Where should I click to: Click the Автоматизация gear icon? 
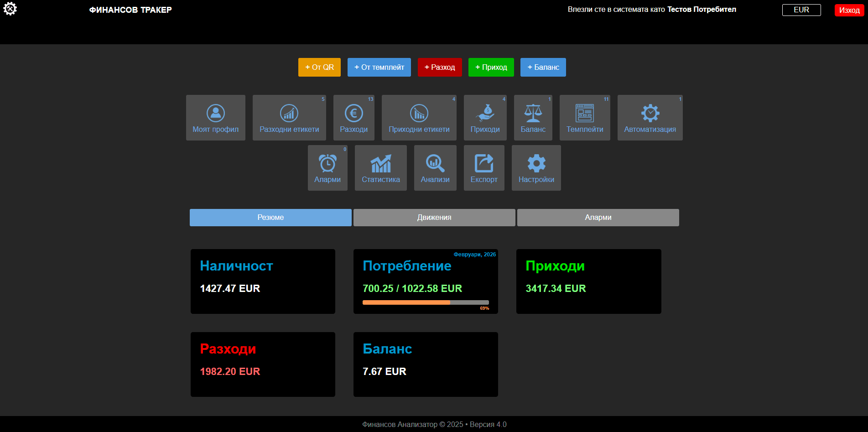pos(650,118)
